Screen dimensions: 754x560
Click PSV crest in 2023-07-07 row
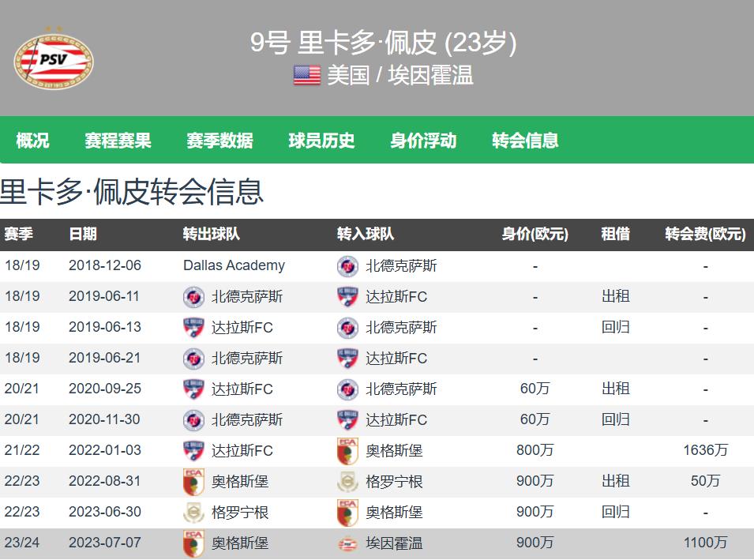click(x=347, y=543)
